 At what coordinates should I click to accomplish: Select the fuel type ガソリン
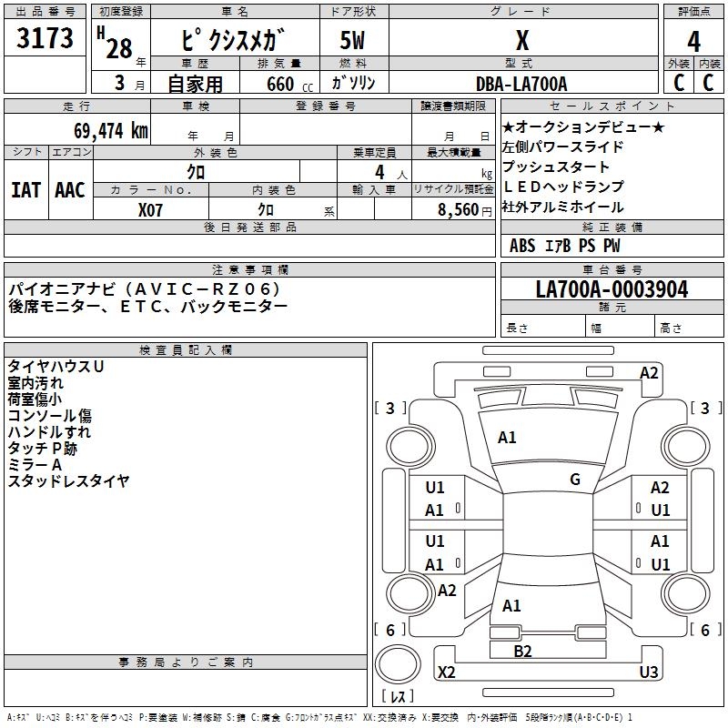pyautogui.click(x=353, y=83)
